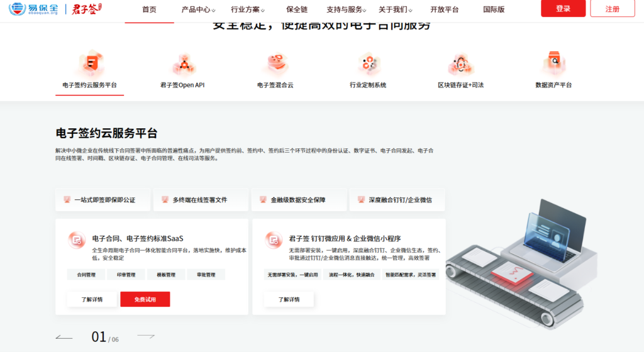The width and height of the screenshot is (644, 352).
Task: Open the 国际版 nav item
Action: (494, 9)
